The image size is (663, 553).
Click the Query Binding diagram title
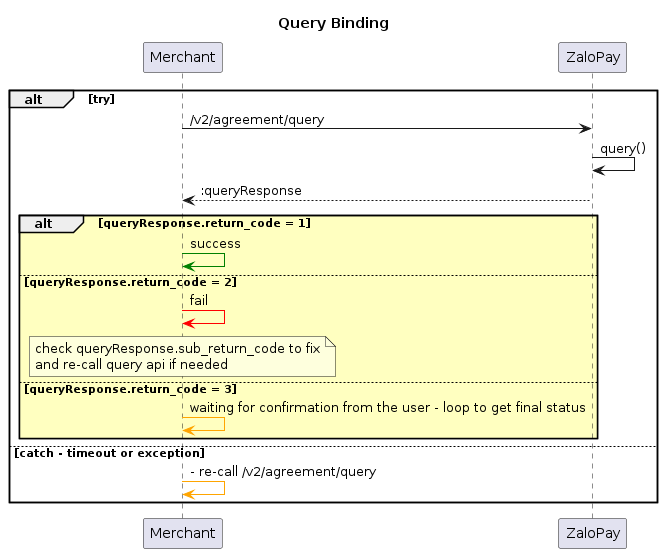point(333,23)
